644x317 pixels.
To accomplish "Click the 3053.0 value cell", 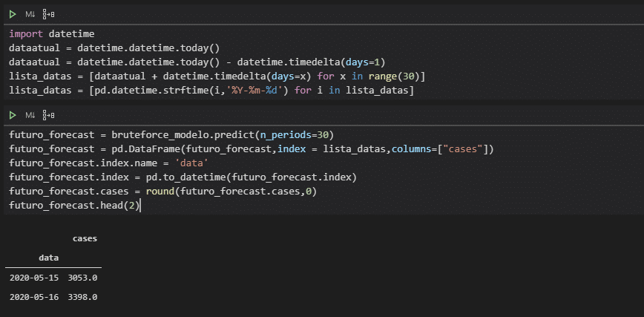I will coord(82,278).
